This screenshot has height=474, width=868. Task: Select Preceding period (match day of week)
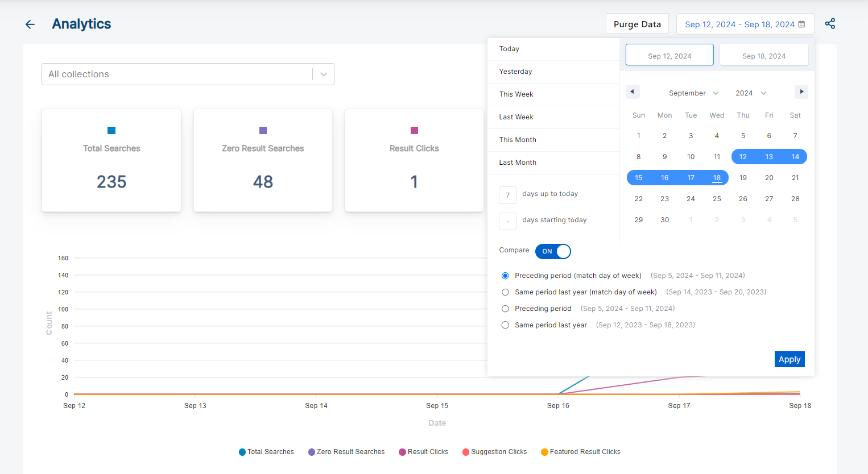click(x=505, y=276)
